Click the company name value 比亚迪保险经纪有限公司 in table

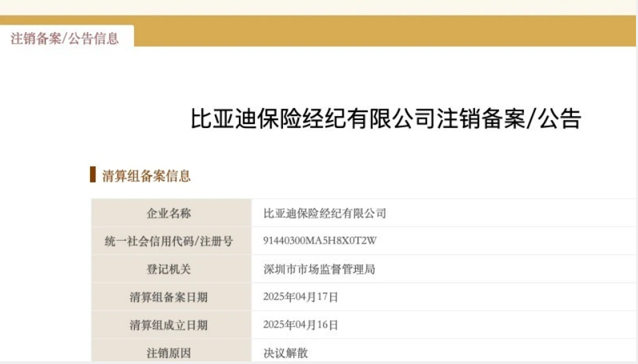(x=325, y=213)
